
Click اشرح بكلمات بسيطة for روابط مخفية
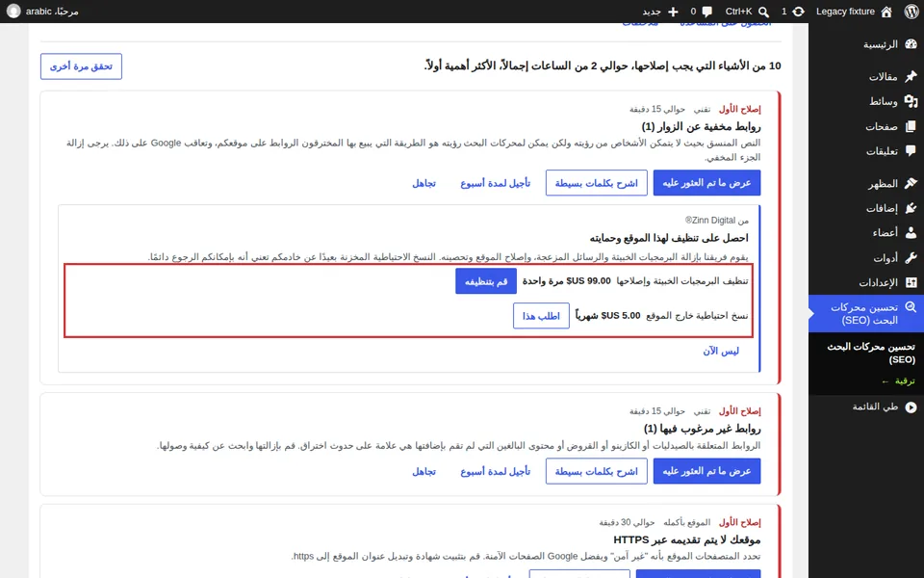pyautogui.click(x=597, y=183)
